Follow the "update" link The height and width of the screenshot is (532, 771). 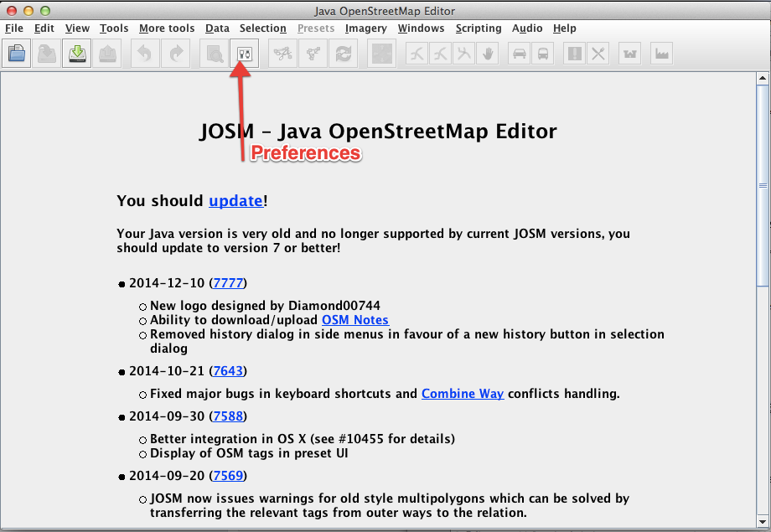pos(236,201)
